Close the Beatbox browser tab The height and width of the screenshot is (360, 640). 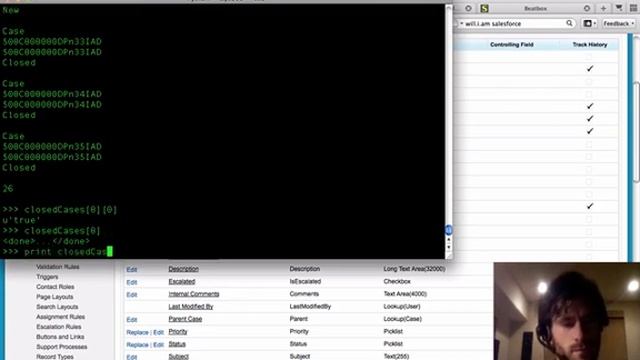[x=587, y=8]
